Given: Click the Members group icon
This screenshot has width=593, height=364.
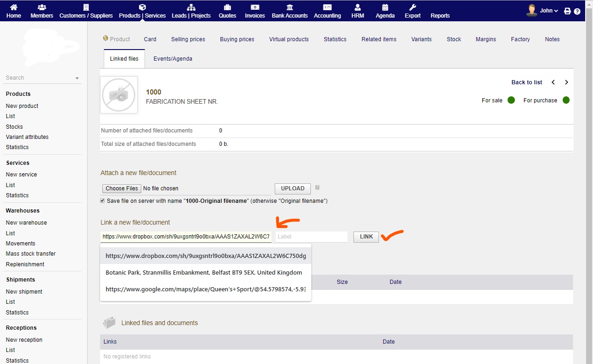Looking at the screenshot, I should pos(42,7).
